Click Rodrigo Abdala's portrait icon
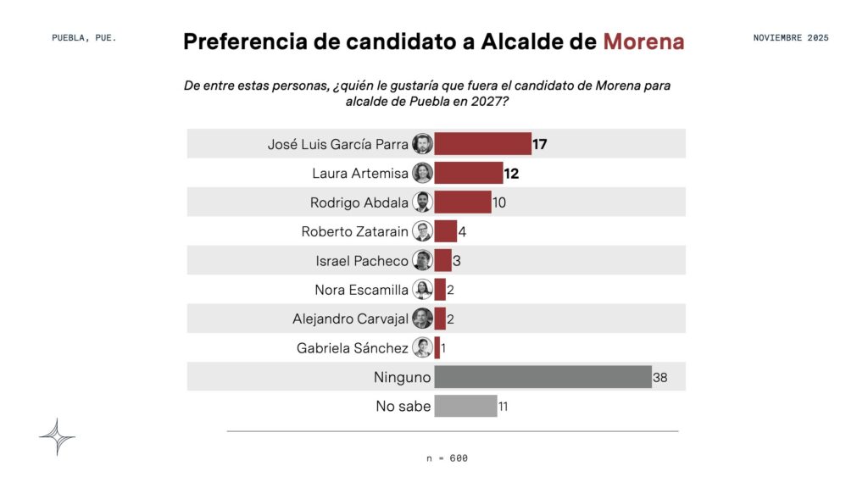The image size is (868, 488). (422, 202)
